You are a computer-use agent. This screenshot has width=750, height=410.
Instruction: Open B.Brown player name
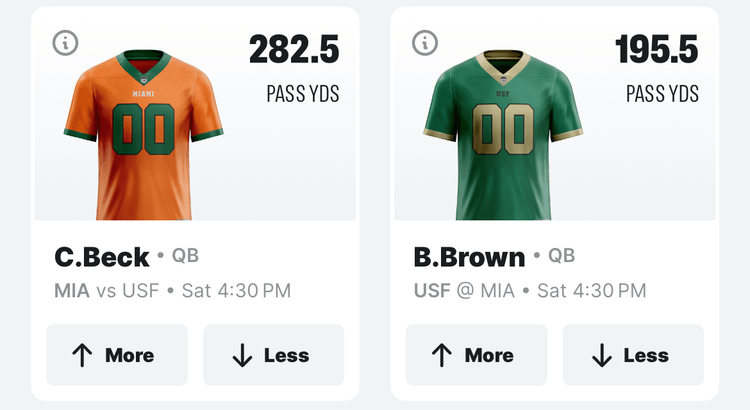(x=469, y=257)
